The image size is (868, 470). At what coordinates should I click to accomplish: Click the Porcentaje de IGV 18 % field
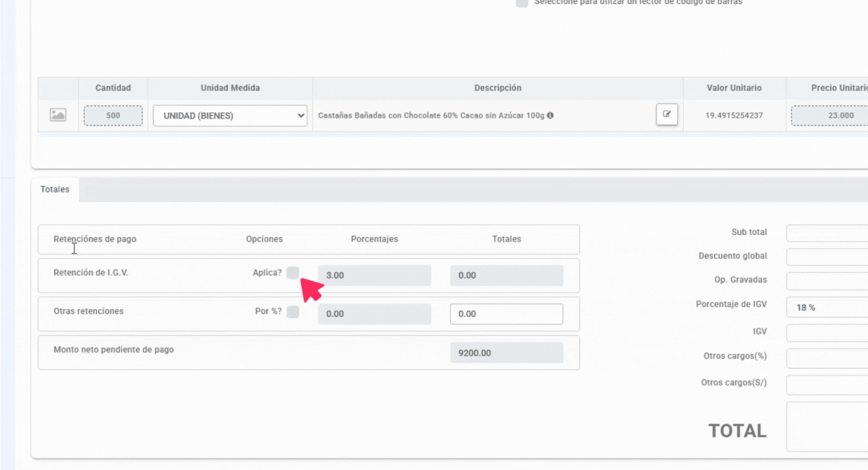tap(827, 307)
